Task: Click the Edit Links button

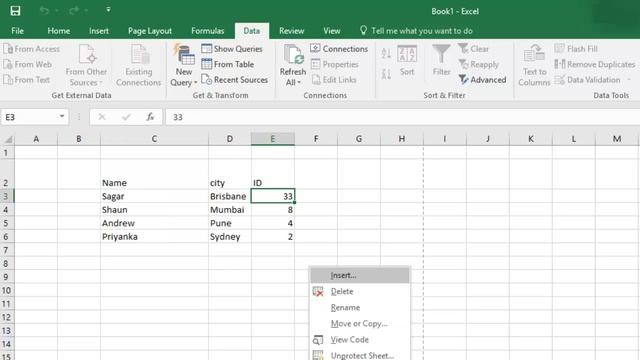Action: pos(334,80)
